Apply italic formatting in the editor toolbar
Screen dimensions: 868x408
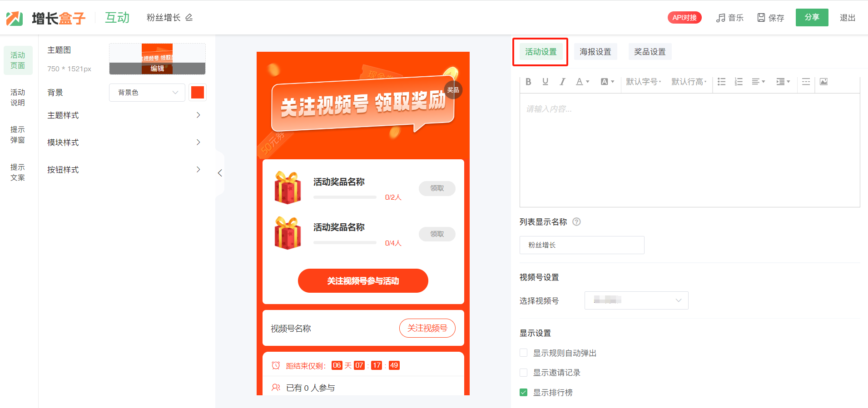[562, 82]
